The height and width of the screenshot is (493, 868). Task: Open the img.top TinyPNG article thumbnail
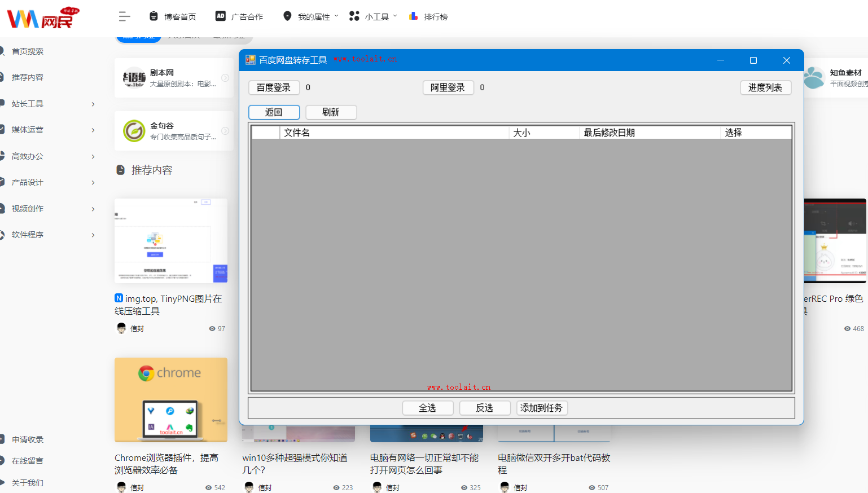pos(171,241)
